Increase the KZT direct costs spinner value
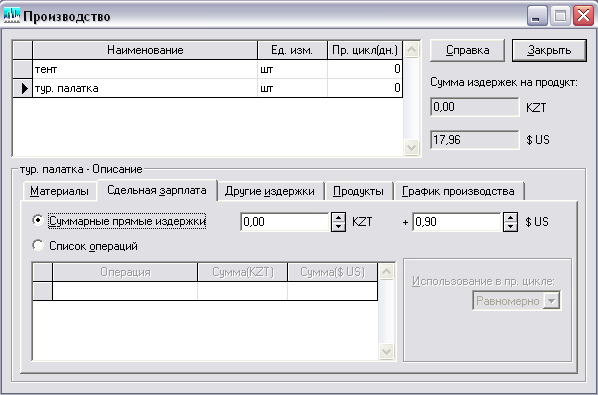 338,217
